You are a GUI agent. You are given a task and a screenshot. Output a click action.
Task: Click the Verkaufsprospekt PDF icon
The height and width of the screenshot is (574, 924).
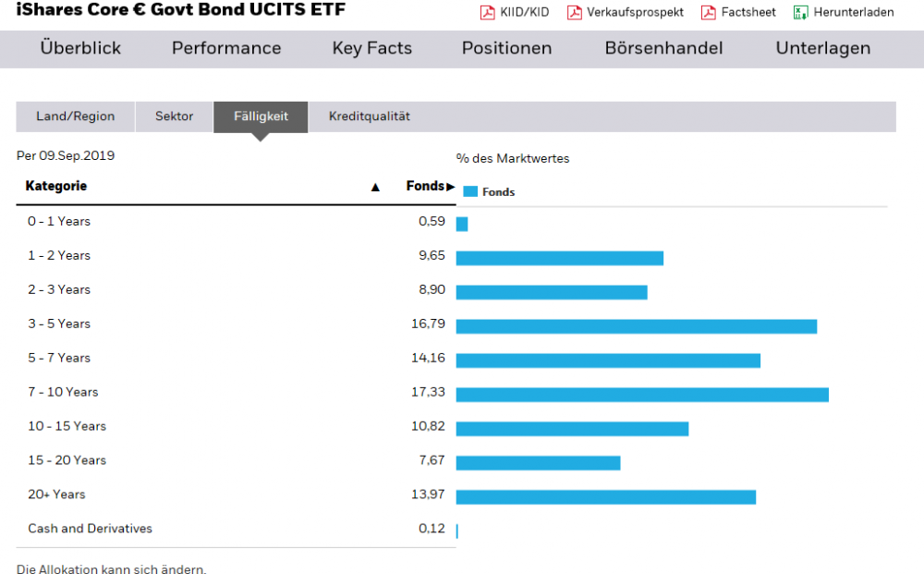pyautogui.click(x=575, y=12)
